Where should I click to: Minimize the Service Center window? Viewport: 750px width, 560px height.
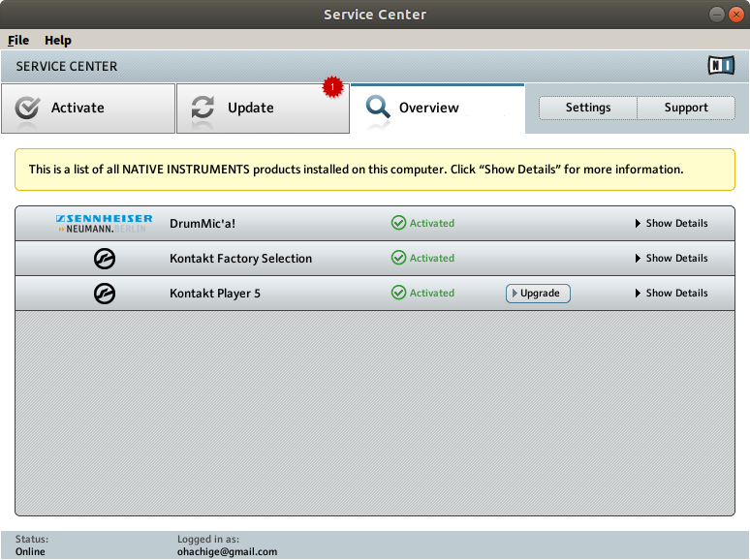tap(716, 15)
